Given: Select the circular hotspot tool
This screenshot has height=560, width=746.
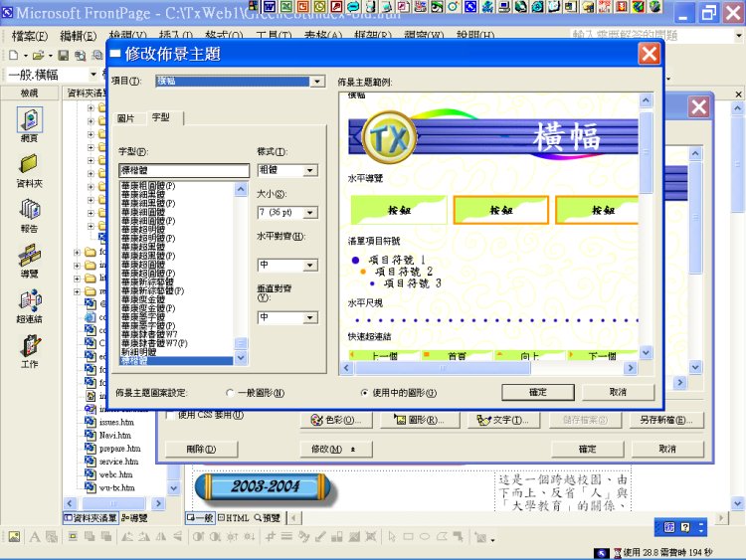Looking at the screenshot, I should (425, 537).
